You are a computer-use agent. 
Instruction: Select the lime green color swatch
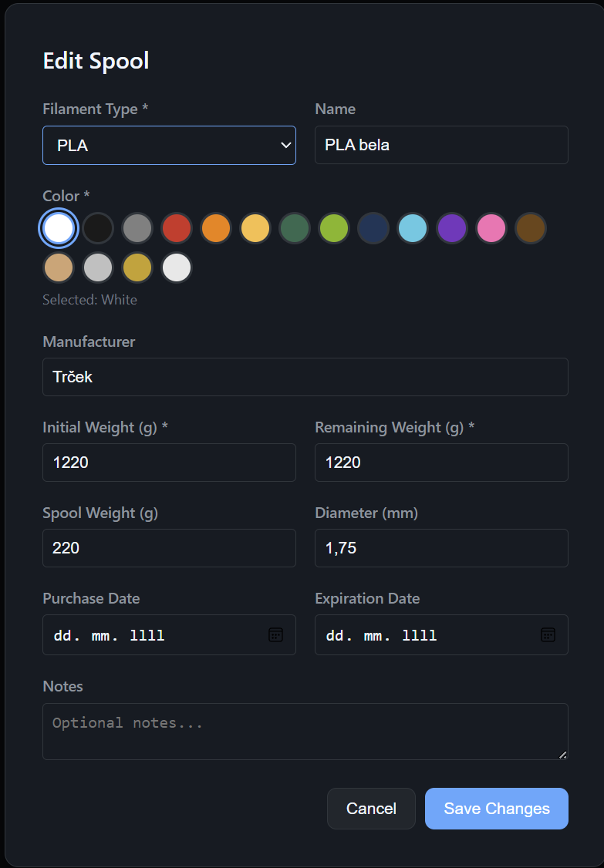334,228
